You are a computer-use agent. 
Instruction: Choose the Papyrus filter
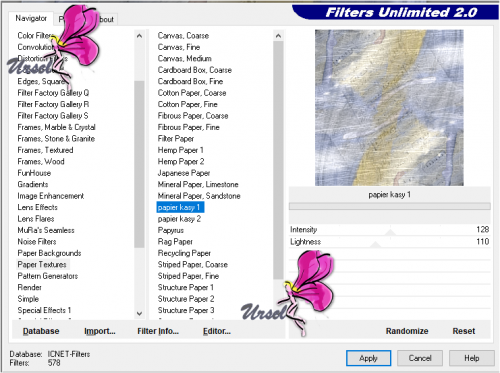click(x=171, y=230)
